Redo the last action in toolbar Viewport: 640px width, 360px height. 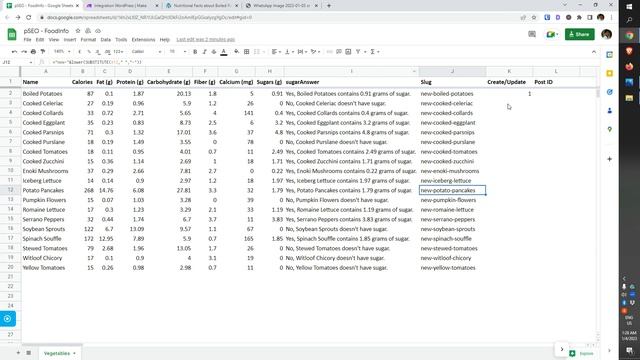pyautogui.click(x=24, y=52)
